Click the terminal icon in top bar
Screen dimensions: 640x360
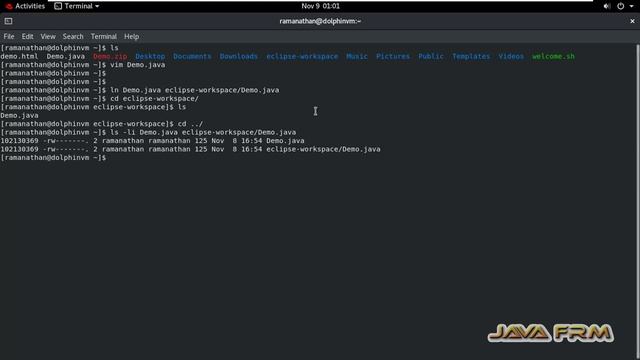point(58,6)
